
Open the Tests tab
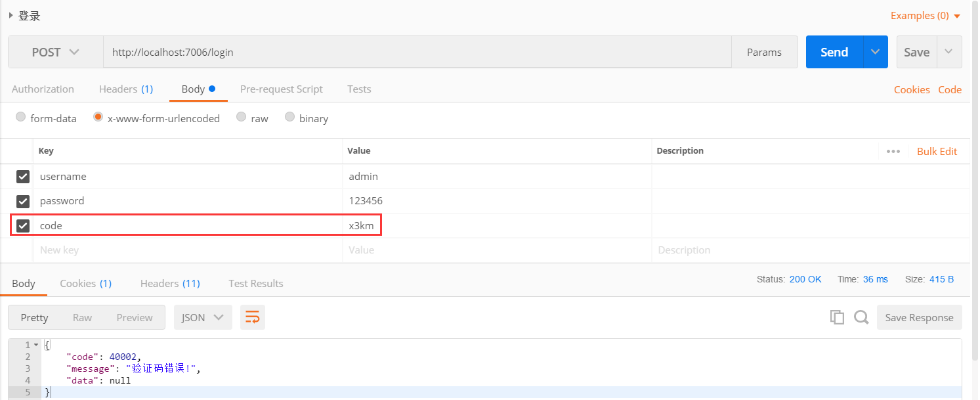click(x=359, y=89)
